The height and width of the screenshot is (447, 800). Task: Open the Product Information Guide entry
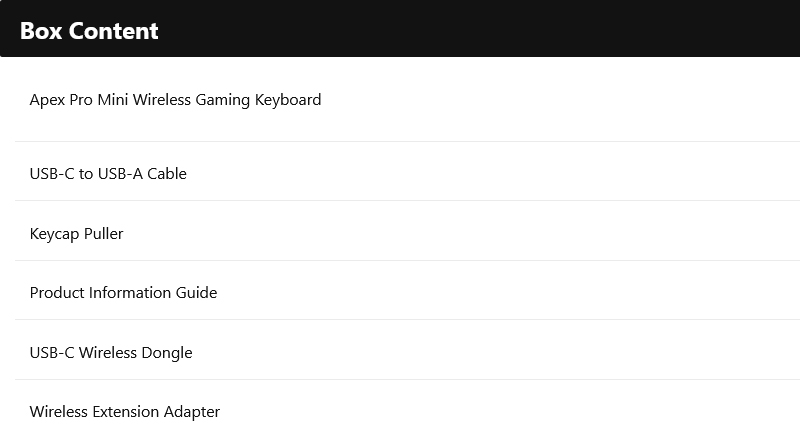tap(408, 290)
